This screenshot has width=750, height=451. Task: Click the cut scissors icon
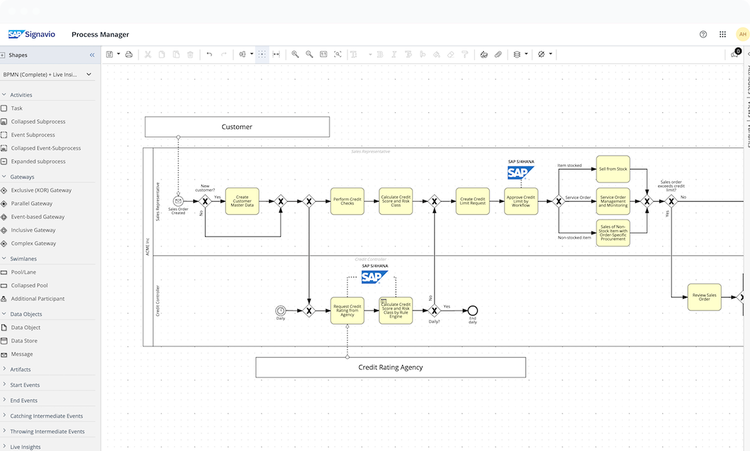click(148, 55)
